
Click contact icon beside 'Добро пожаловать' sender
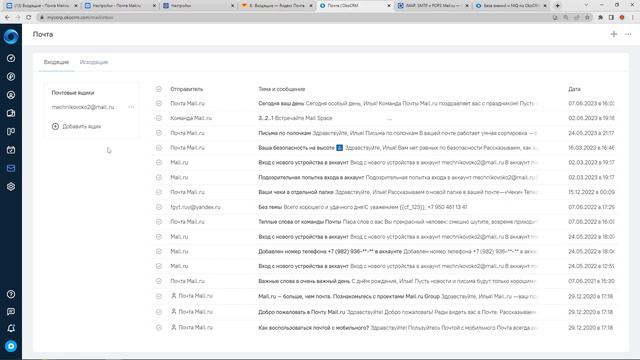pyautogui.click(x=173, y=311)
